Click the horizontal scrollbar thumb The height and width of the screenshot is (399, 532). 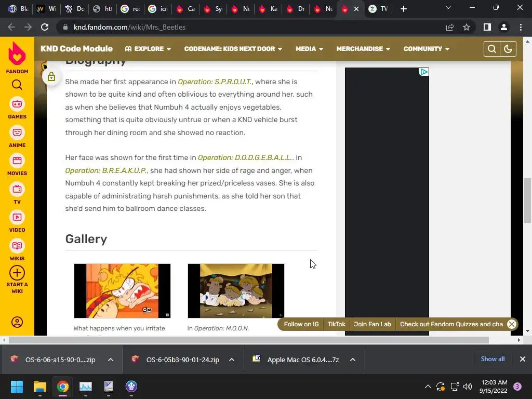(x=249, y=340)
